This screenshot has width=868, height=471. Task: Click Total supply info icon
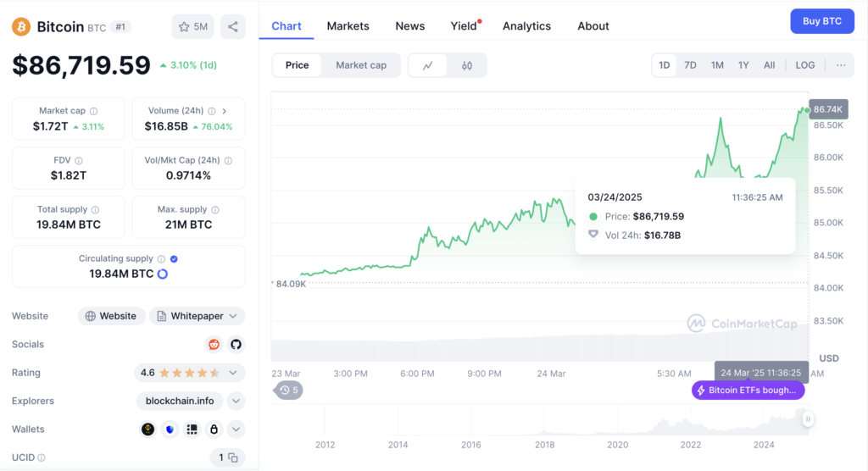point(95,210)
